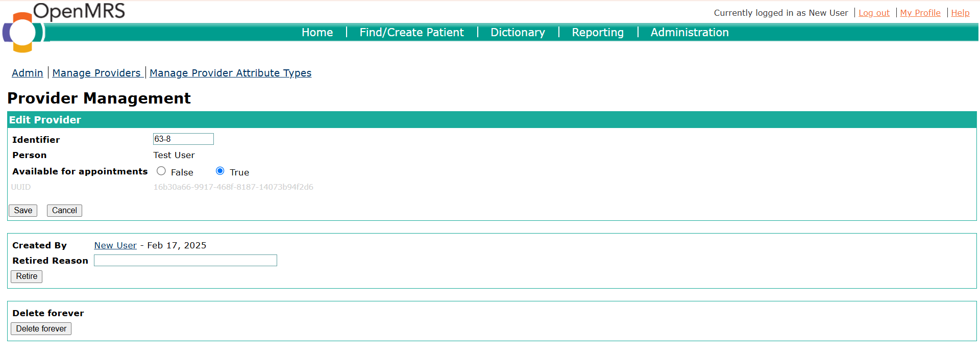Viewport: 980px width, 358px height.
Task: Open the Administration menu
Action: 690,32
